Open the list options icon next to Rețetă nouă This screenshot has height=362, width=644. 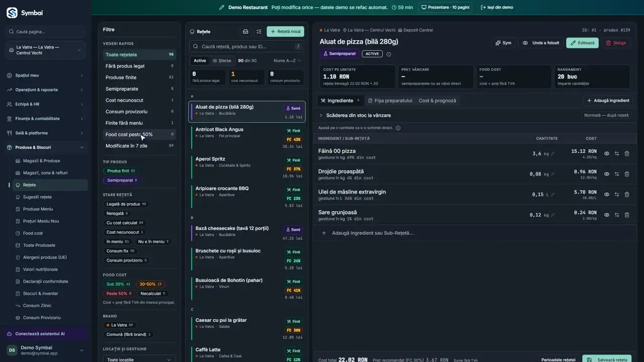259,31
